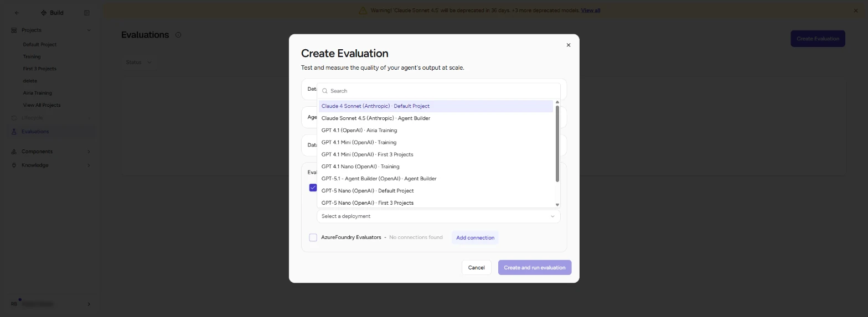Expand the Knowledge section chevron

[89, 165]
